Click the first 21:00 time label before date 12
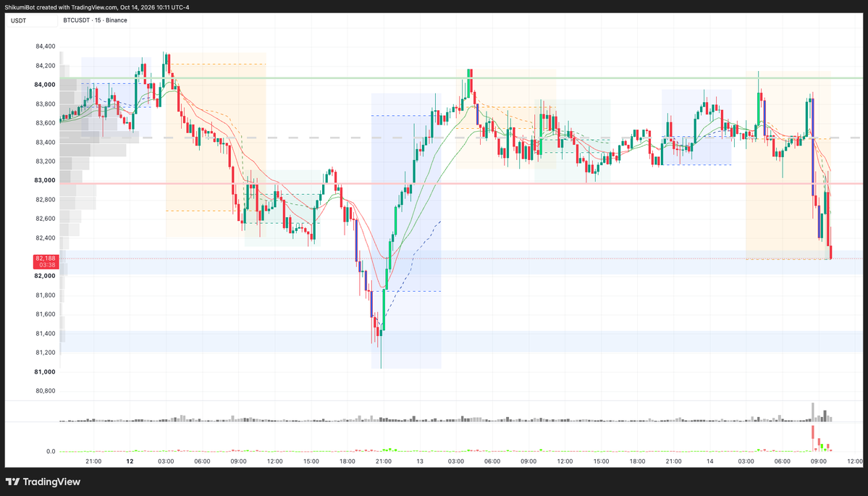Viewport: 868px width, 496px height. 93,461
